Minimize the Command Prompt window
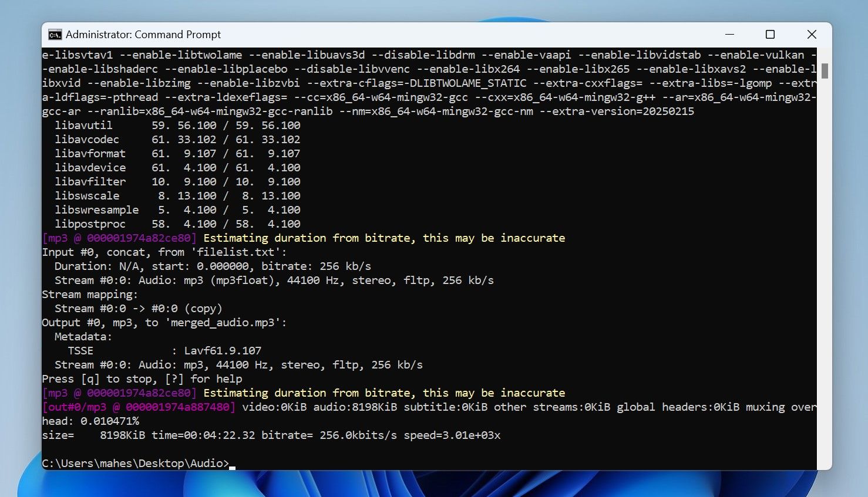This screenshot has width=868, height=497. click(729, 35)
